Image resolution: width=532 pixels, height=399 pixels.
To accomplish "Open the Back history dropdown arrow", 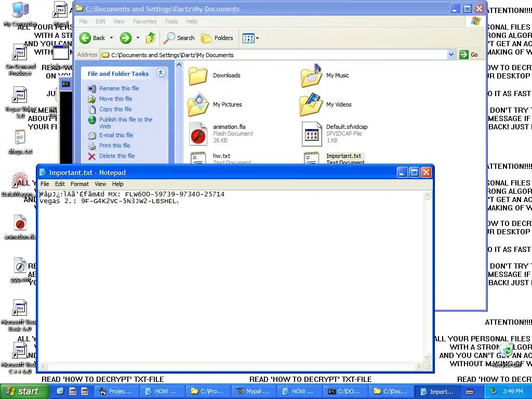I will pos(111,38).
